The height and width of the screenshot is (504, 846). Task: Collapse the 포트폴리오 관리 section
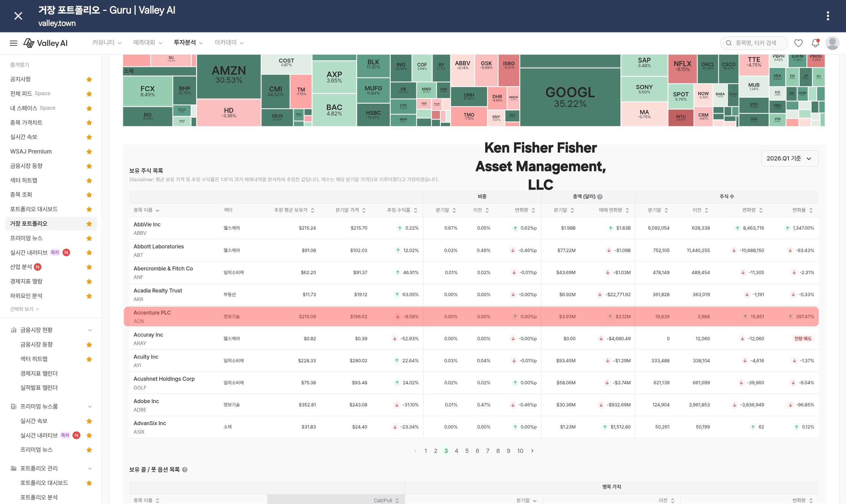(90, 469)
